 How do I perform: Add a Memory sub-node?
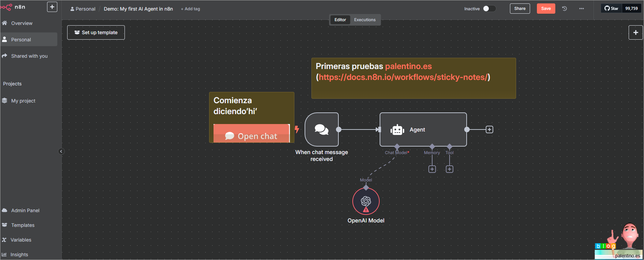pos(432,169)
